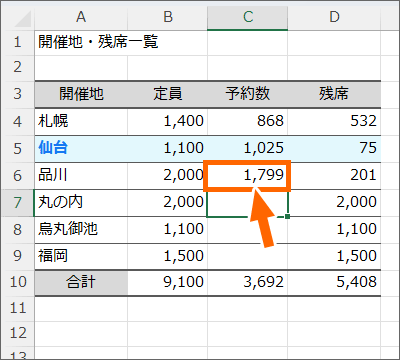Select the 品川 cell
The image size is (400, 360).
(81, 176)
